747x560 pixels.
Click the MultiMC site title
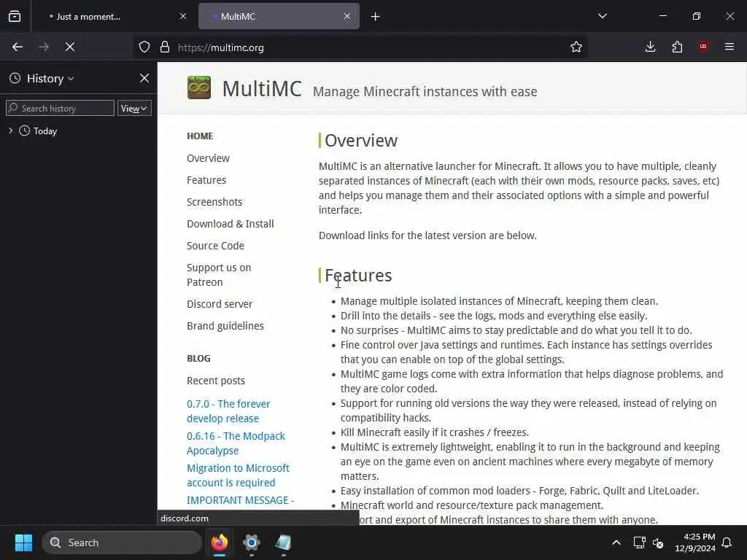point(262,88)
